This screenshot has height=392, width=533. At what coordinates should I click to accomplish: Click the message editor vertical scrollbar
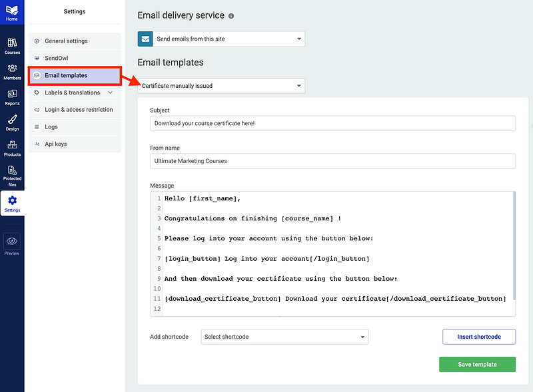point(514,246)
